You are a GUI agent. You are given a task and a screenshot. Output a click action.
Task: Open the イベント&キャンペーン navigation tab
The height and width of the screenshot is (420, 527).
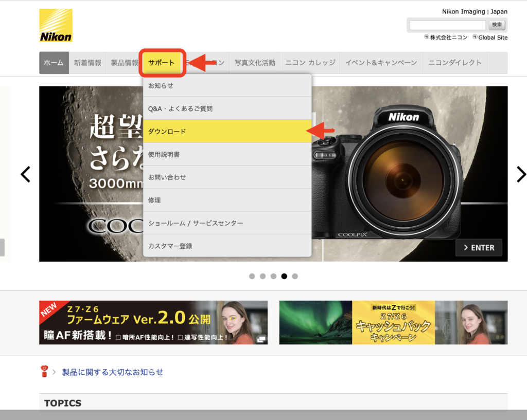point(381,63)
